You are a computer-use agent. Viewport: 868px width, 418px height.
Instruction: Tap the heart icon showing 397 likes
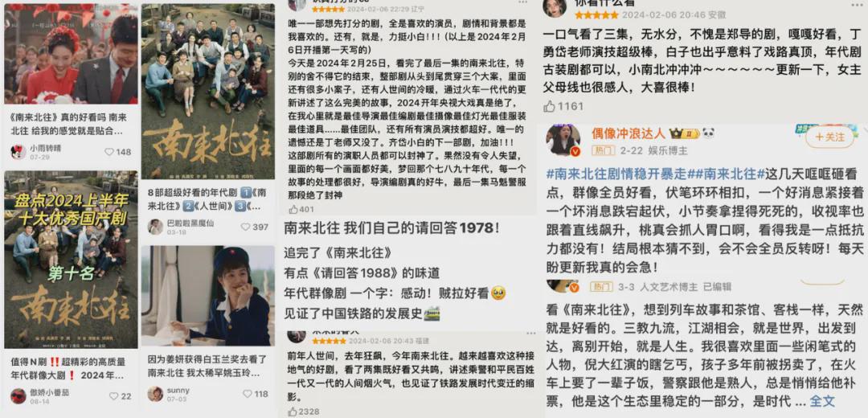click(246, 227)
